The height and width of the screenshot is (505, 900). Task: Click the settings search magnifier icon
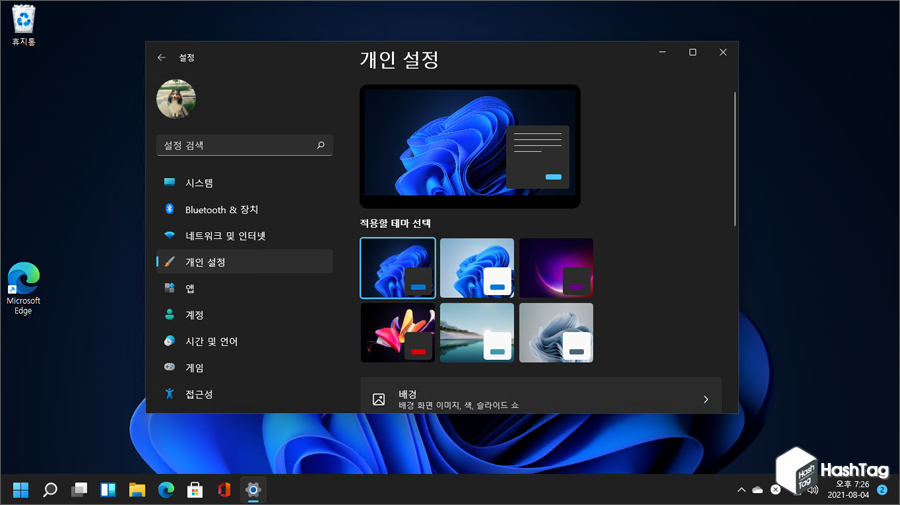click(321, 145)
